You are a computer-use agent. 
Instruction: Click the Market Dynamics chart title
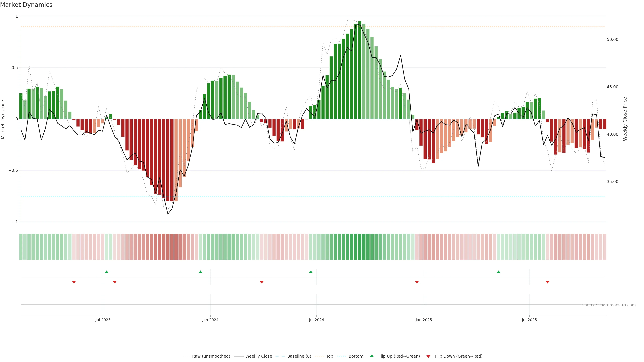pos(26,5)
